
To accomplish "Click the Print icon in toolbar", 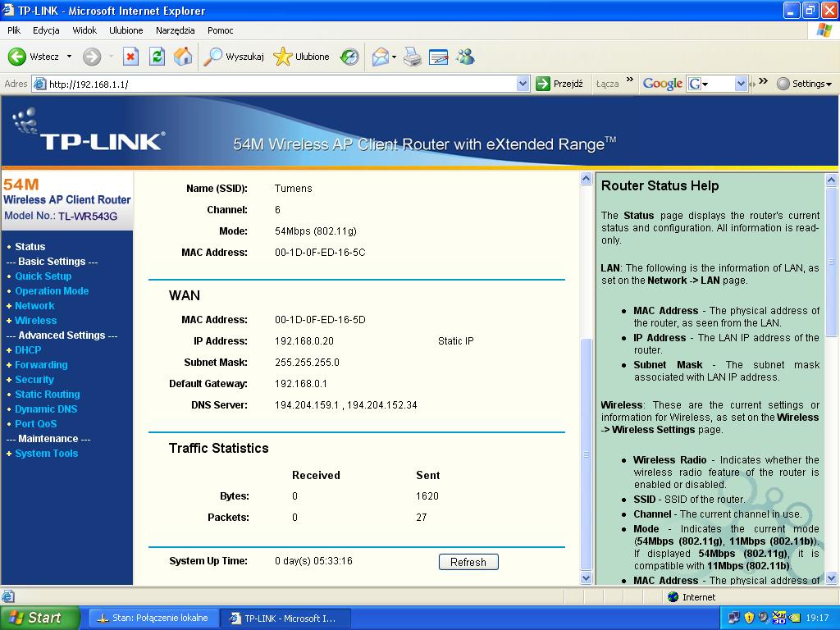I will coord(412,57).
